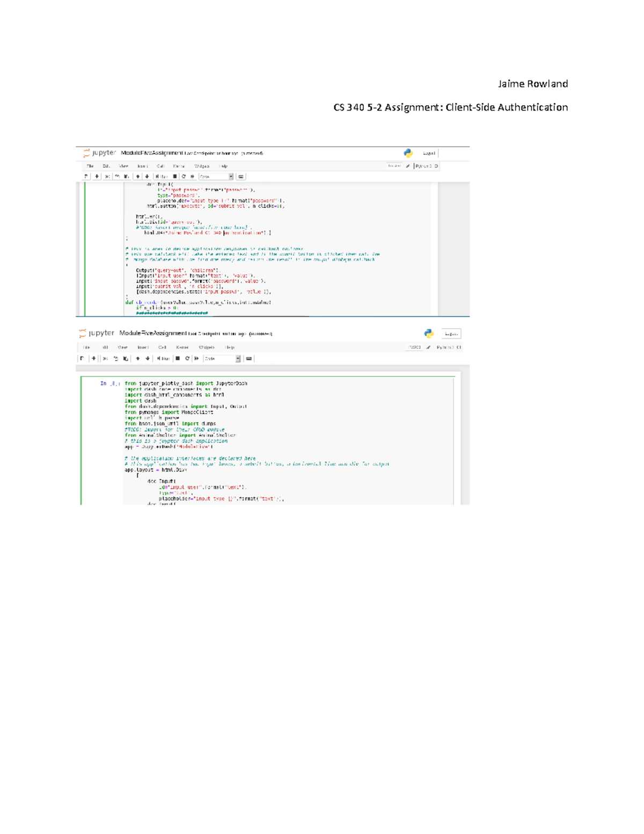The width and height of the screenshot is (644, 834).
Task: Open the Cell menu in the top notebook
Action: click(x=160, y=166)
